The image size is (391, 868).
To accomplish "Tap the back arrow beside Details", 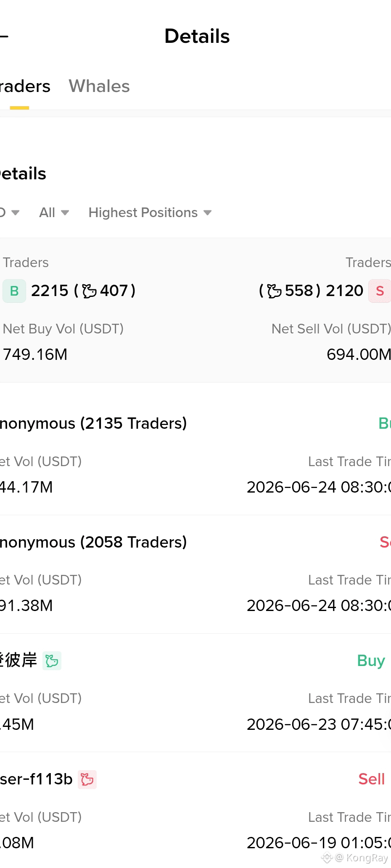I will 4,37.
